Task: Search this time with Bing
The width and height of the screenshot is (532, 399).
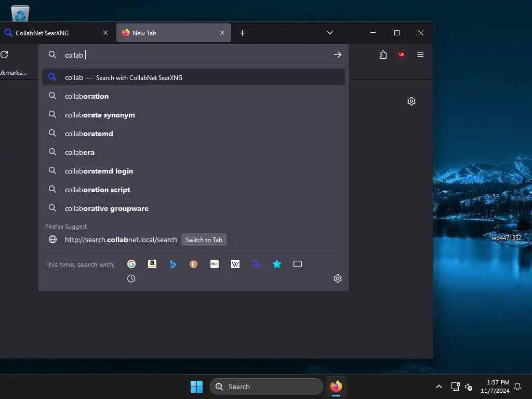Action: pos(173,264)
